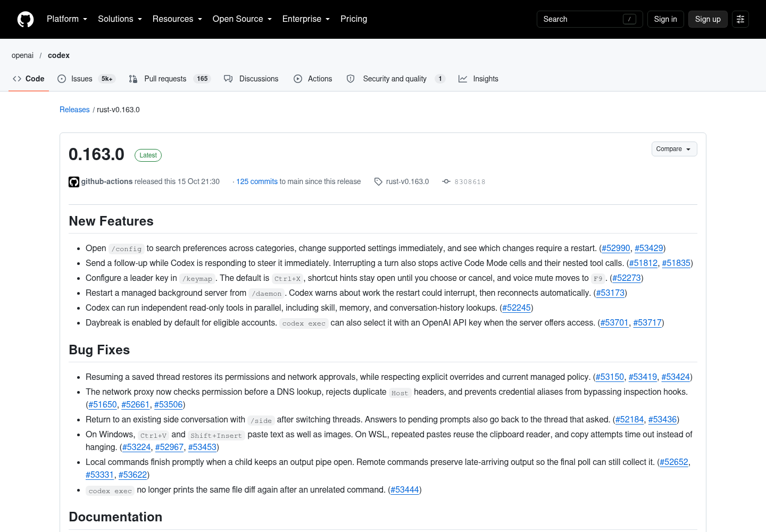This screenshot has height=532, width=766.
Task: Click the rust-v0.163.0 tag link
Action: (407, 181)
